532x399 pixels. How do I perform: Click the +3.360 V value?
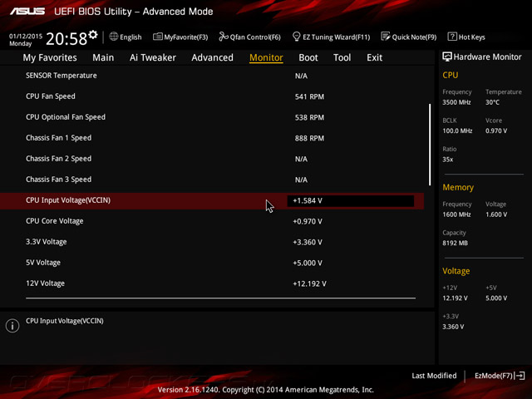click(x=308, y=242)
